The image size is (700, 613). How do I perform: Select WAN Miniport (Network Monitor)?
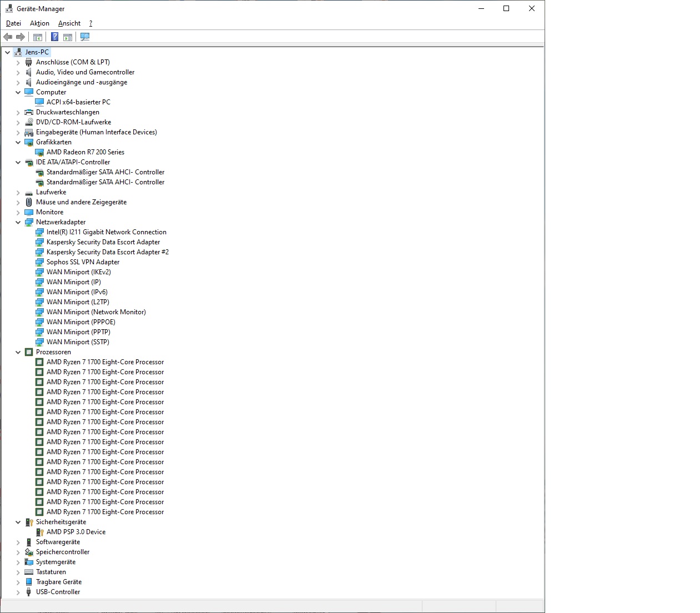pos(96,312)
